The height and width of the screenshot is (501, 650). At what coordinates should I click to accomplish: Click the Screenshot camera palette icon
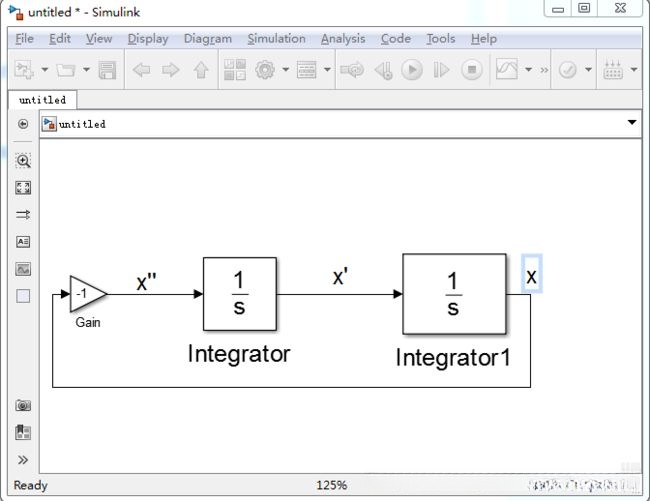(x=23, y=405)
